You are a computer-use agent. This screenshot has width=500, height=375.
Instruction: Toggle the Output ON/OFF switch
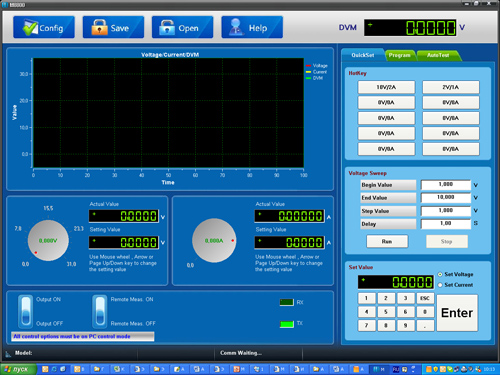26,311
